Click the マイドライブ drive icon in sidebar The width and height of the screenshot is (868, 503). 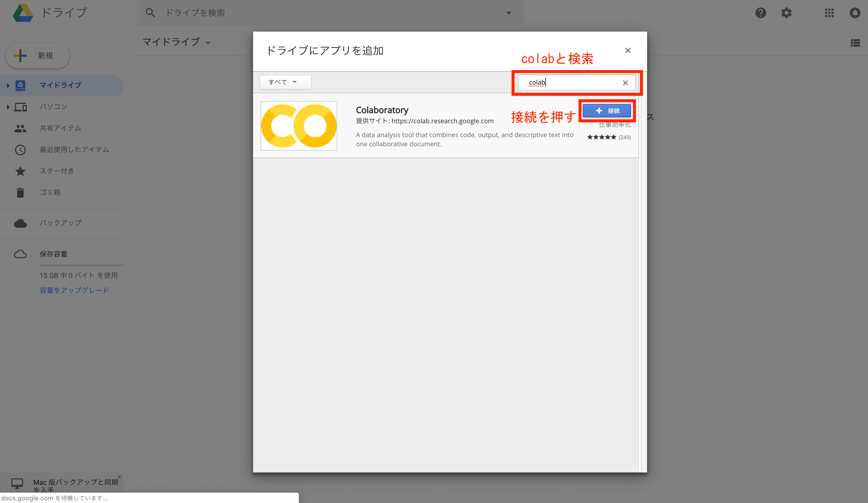pyautogui.click(x=20, y=85)
